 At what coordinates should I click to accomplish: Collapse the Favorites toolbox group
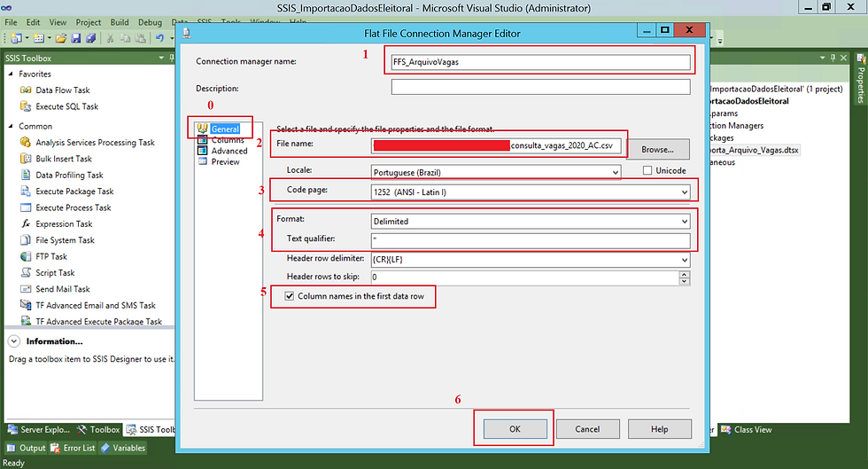[x=11, y=74]
